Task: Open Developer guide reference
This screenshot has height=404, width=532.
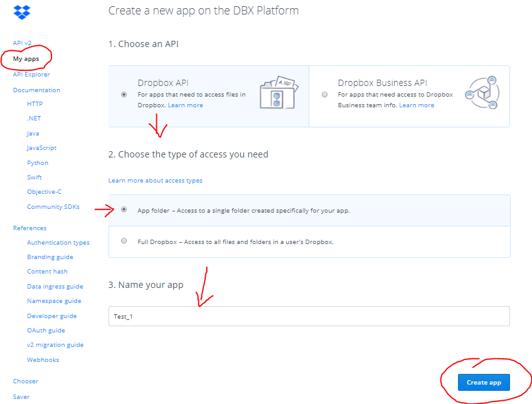Action: point(52,316)
